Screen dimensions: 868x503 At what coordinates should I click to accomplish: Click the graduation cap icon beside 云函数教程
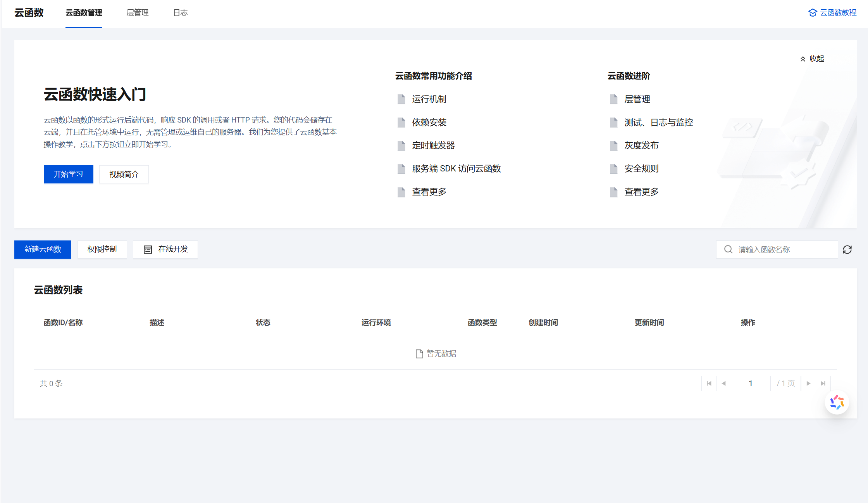click(813, 13)
